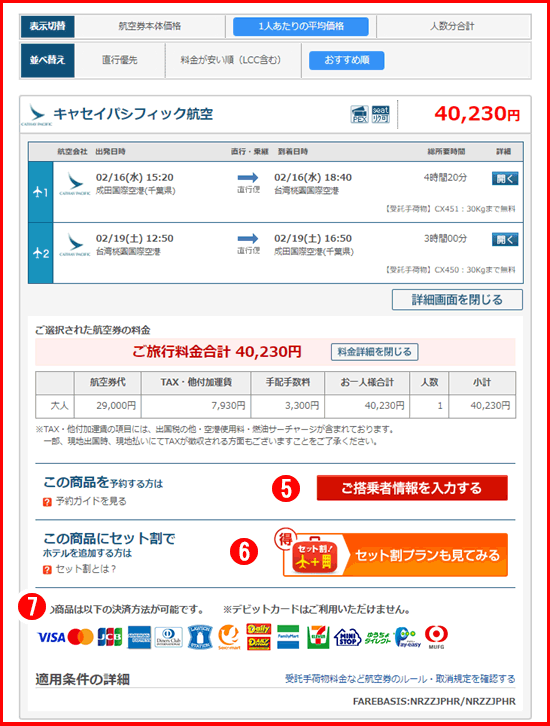Click the 7,930円 tax cell
The height and width of the screenshot is (726, 550).
196,406
